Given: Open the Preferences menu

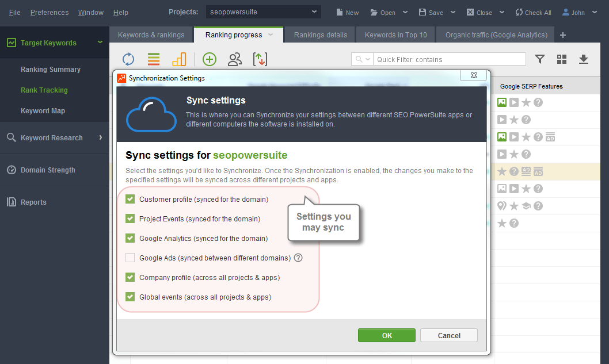Looking at the screenshot, I should point(50,13).
